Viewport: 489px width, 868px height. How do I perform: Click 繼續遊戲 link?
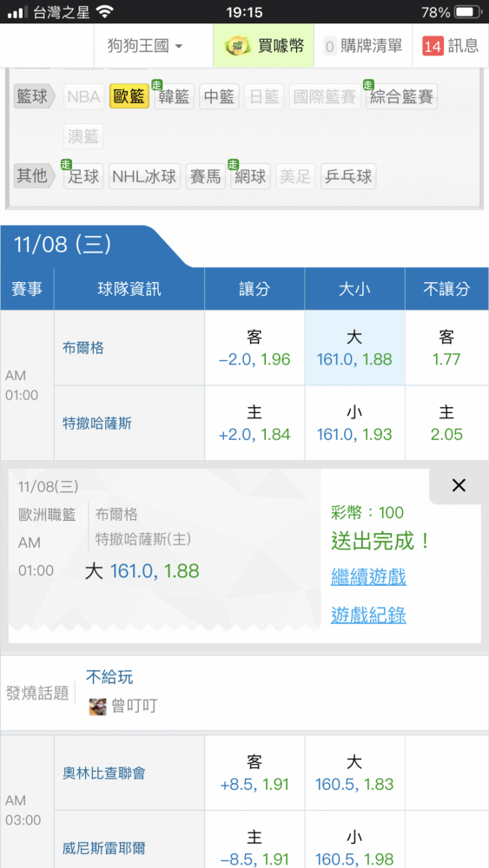[368, 577]
